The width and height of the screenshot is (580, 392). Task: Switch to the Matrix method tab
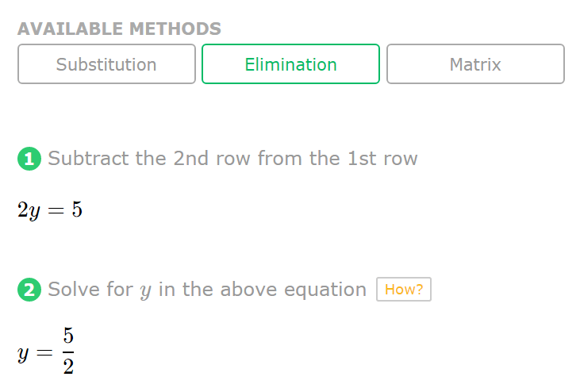475,64
